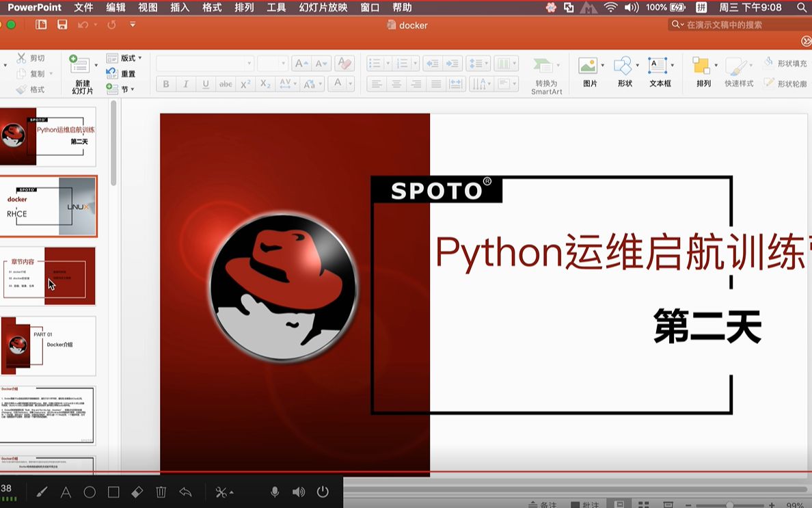Center align text in the ribbon
Image resolution: width=812 pixels, height=508 pixels.
coord(396,84)
